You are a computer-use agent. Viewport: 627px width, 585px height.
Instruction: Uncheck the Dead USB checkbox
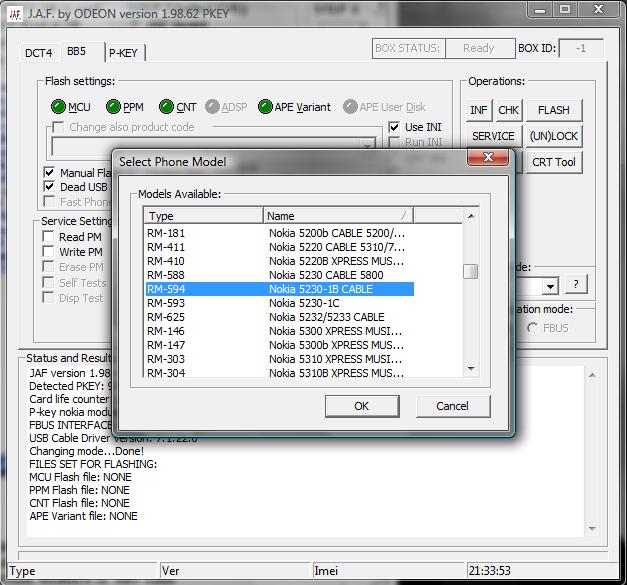[x=49, y=187]
